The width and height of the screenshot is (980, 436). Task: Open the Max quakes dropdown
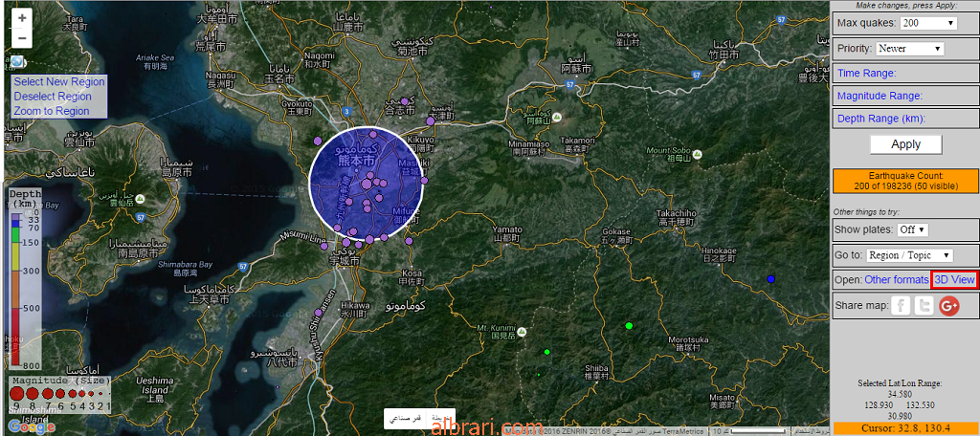928,23
